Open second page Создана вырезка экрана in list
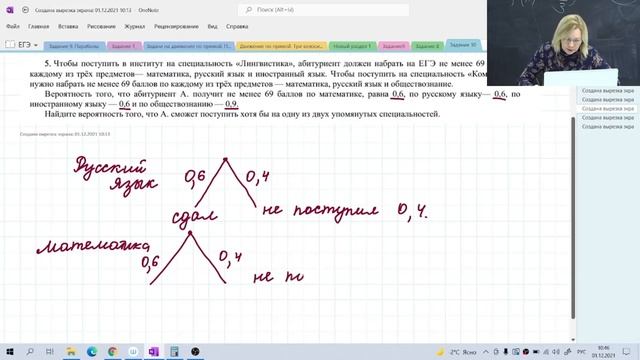The image size is (640, 360). click(608, 100)
